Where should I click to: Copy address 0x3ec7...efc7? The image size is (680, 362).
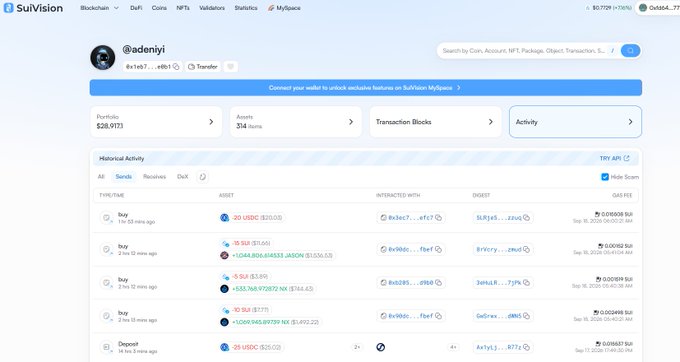[x=438, y=218]
